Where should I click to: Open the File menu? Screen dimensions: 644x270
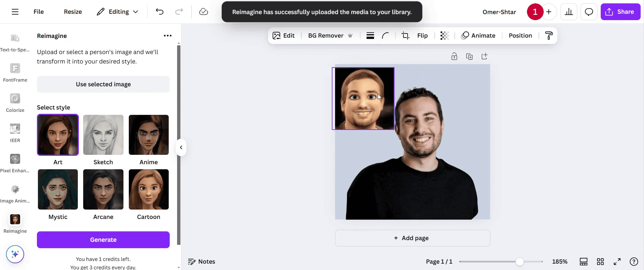pos(39,12)
